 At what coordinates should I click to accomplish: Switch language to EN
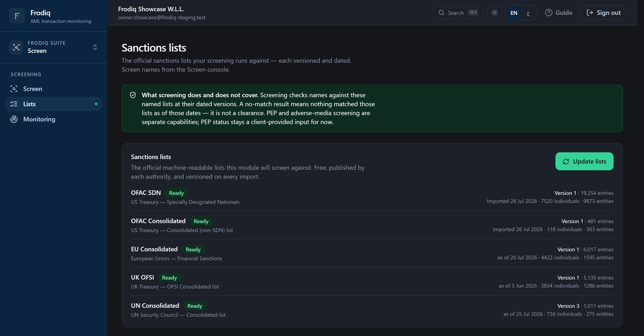point(513,13)
